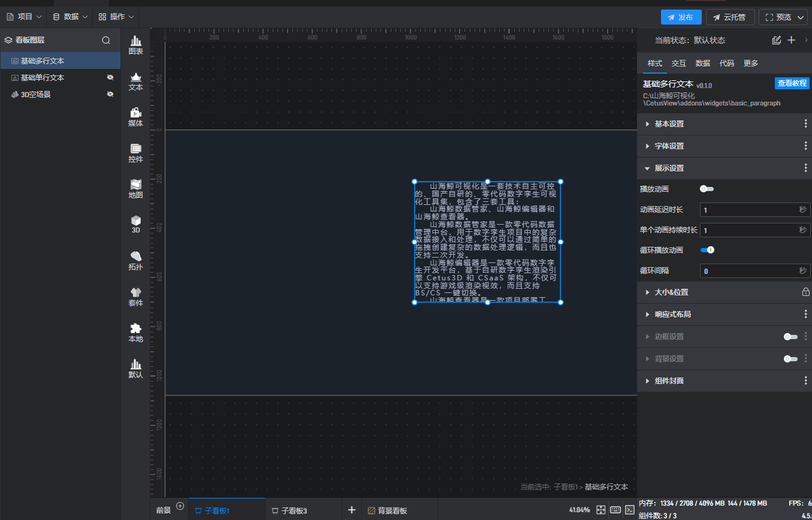Open the keyboard shortcuts icon

(615, 510)
